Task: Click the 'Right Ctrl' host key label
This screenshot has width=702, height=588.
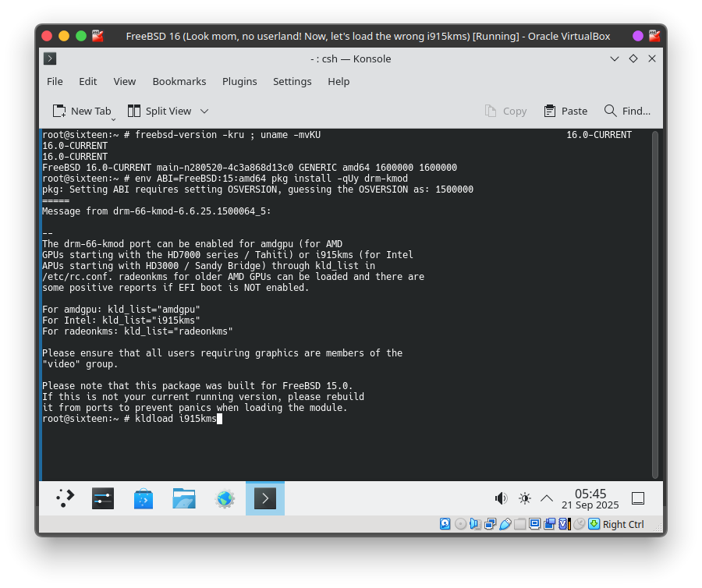Action: coord(623,524)
